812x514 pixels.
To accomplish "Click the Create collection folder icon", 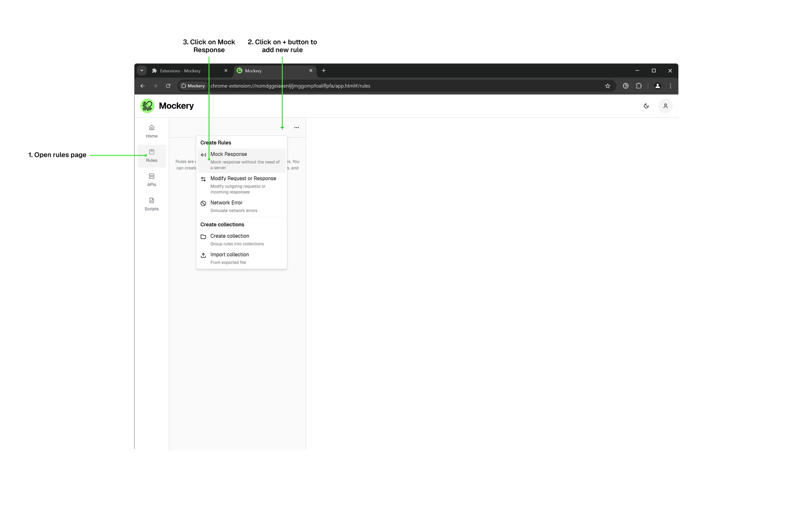I will coord(203,236).
